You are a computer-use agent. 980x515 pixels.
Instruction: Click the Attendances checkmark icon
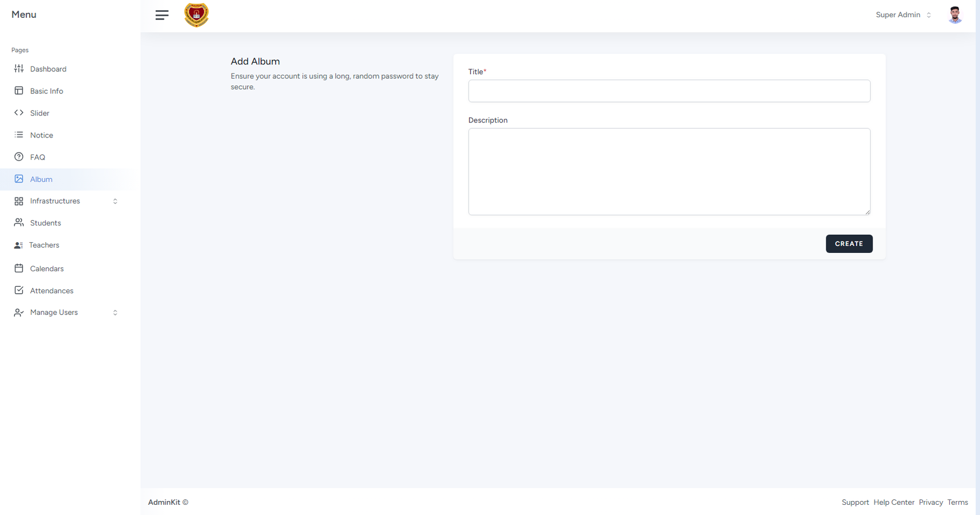click(19, 290)
